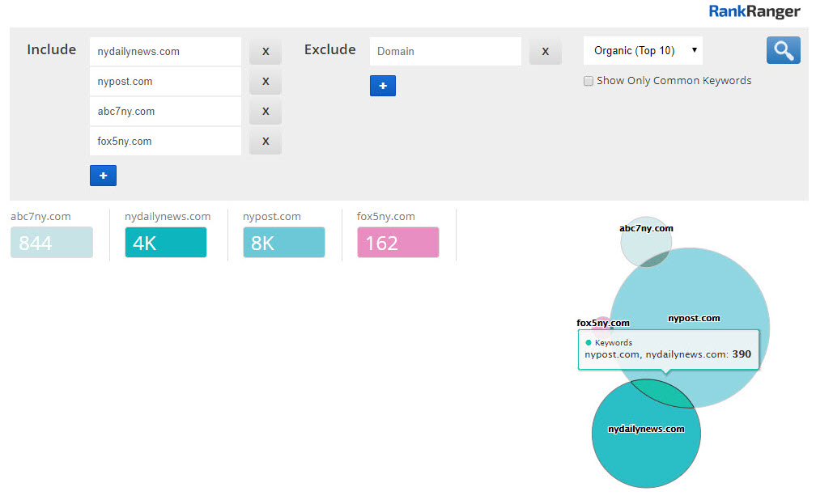Click the nydailynews.com heading above 4K
The height and width of the screenshot is (504, 816).
(168, 216)
